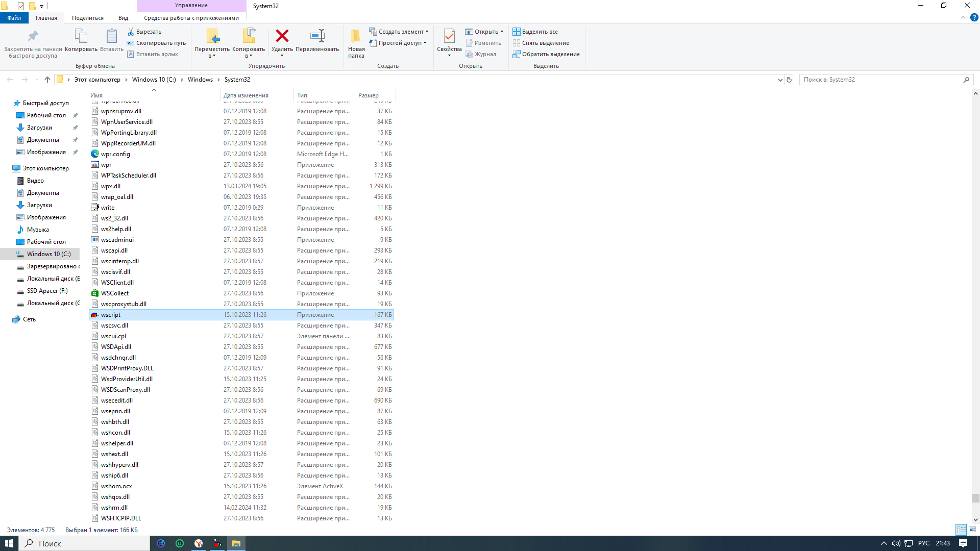Switch to details view icon in status bar
Image resolution: width=980 pixels, height=551 pixels.
click(961, 530)
